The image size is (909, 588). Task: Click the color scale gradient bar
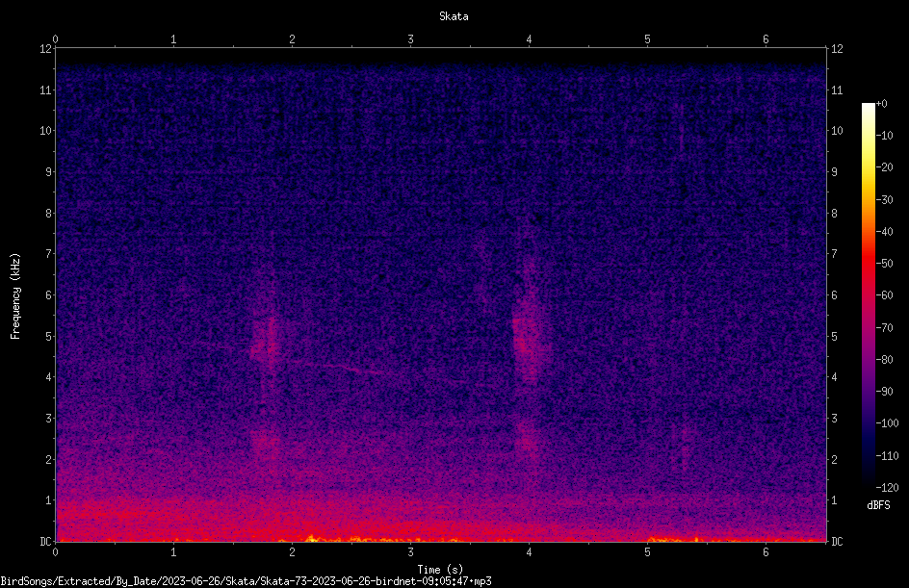[x=868, y=295]
